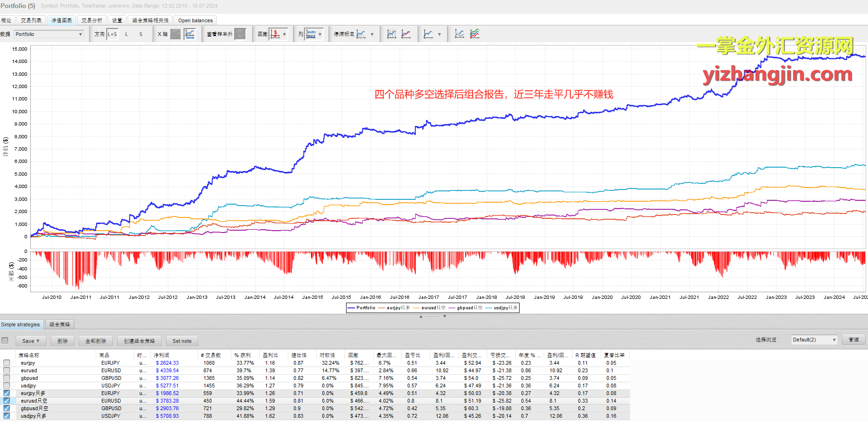The height and width of the screenshot is (422, 868).
Task: Open the Save dropdown button
Action: (31, 341)
